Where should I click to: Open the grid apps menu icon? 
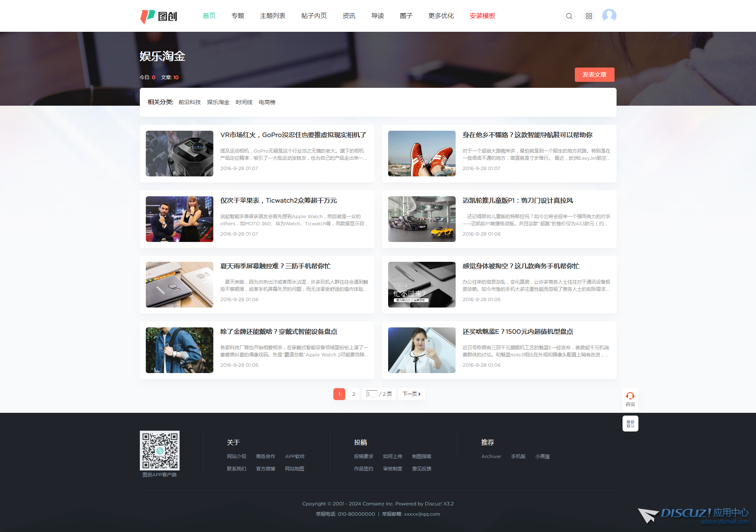pos(589,16)
